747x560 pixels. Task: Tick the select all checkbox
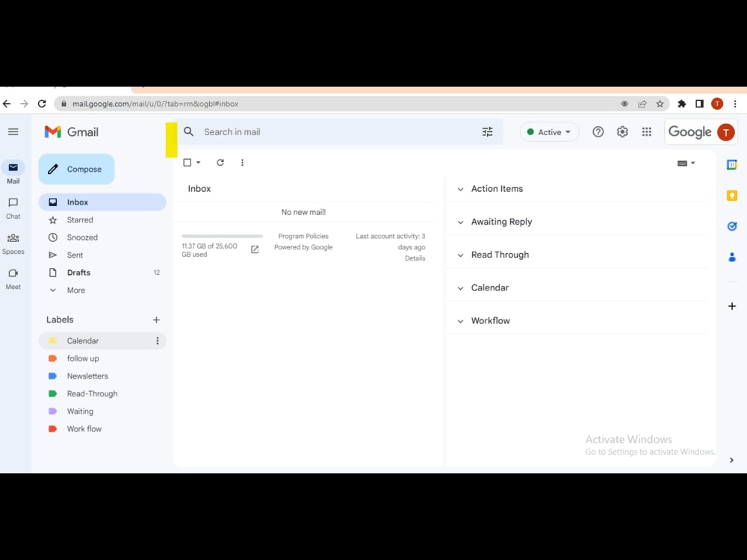click(x=187, y=162)
